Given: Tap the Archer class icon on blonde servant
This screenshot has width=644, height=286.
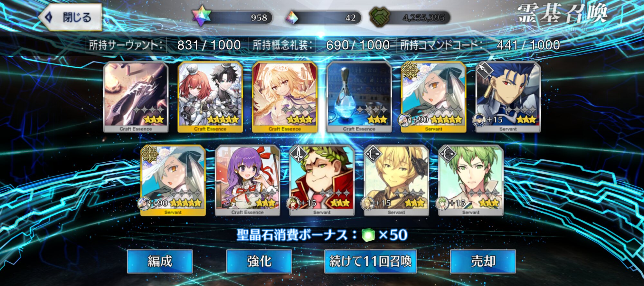Looking at the screenshot, I should click(x=373, y=154).
